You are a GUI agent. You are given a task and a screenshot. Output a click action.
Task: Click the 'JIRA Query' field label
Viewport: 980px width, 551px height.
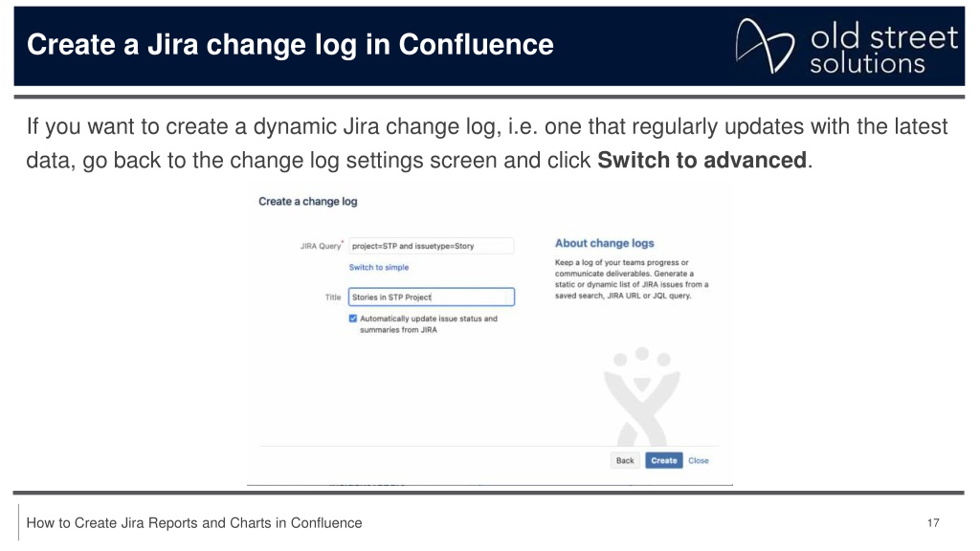321,246
